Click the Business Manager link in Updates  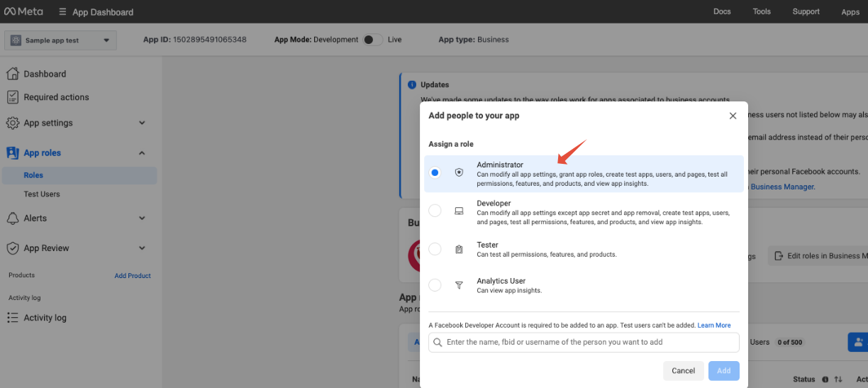(x=783, y=187)
